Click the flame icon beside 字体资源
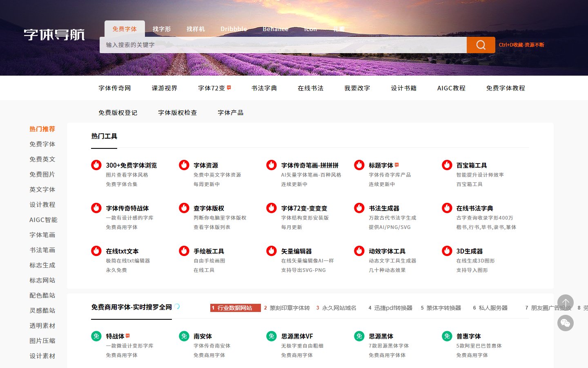 pyautogui.click(x=184, y=165)
